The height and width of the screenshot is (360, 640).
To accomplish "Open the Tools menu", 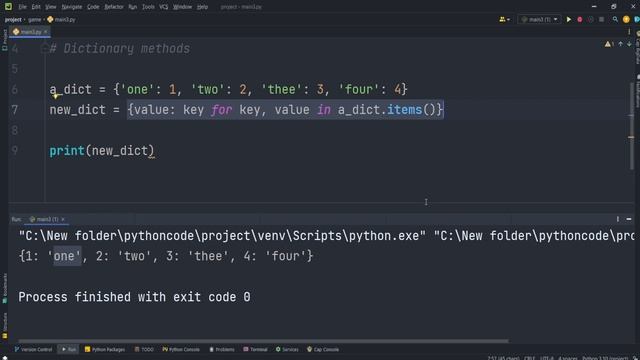I will point(148,7).
